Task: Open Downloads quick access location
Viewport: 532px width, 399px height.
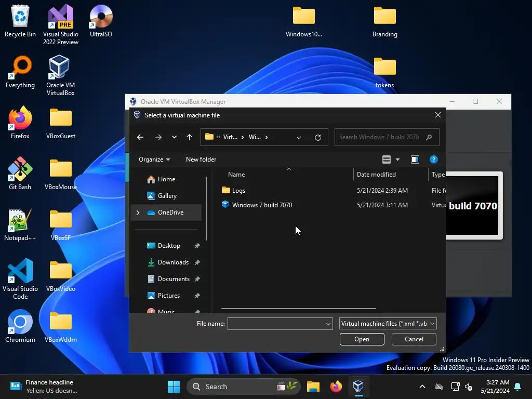Action: coord(173,262)
